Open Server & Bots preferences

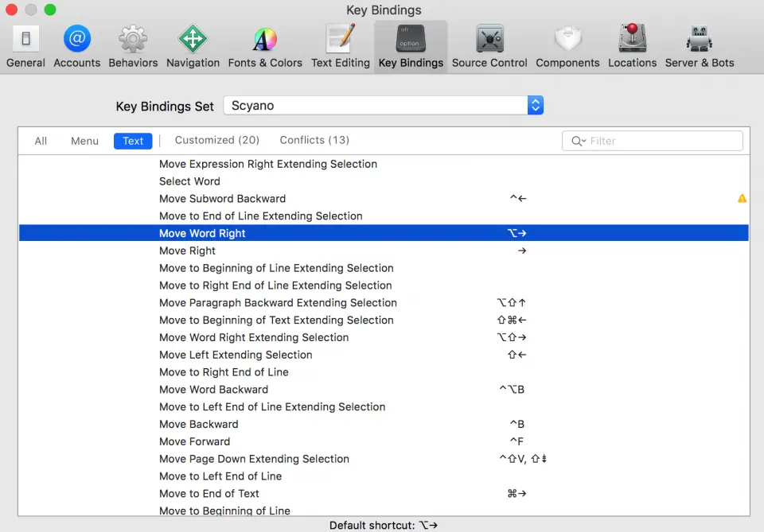click(700, 47)
